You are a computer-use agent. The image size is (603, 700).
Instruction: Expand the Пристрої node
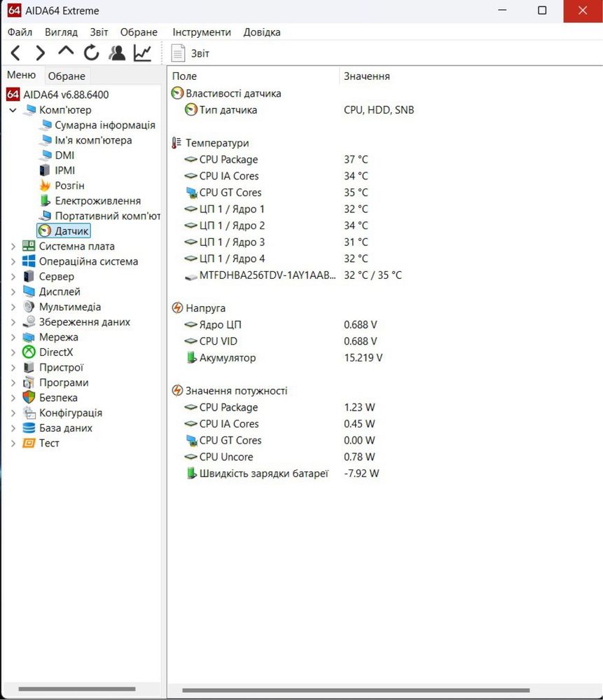click(x=13, y=368)
